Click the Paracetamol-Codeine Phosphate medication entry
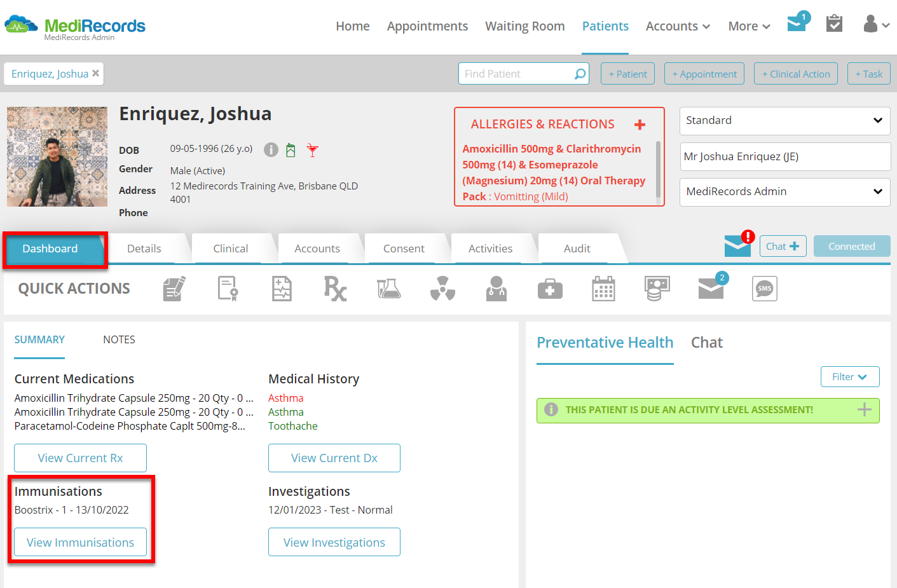Screen dimensions: 897x588 [x=130, y=426]
